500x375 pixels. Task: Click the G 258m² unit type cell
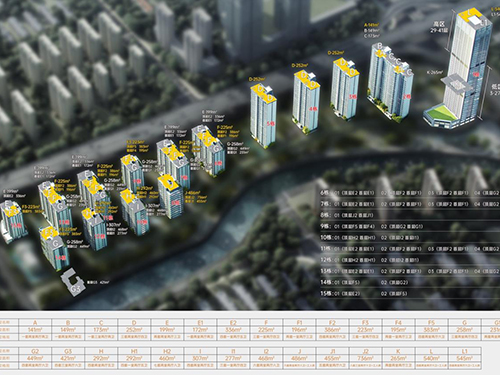(x=464, y=329)
